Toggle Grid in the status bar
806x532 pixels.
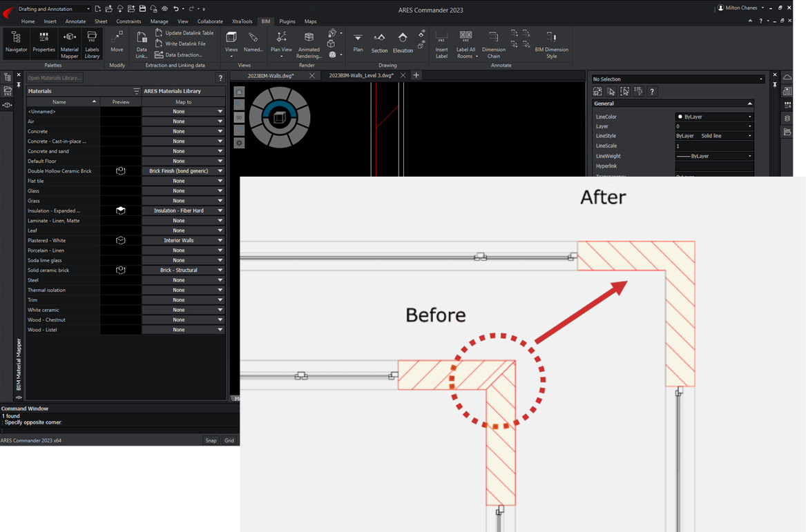pyautogui.click(x=229, y=441)
